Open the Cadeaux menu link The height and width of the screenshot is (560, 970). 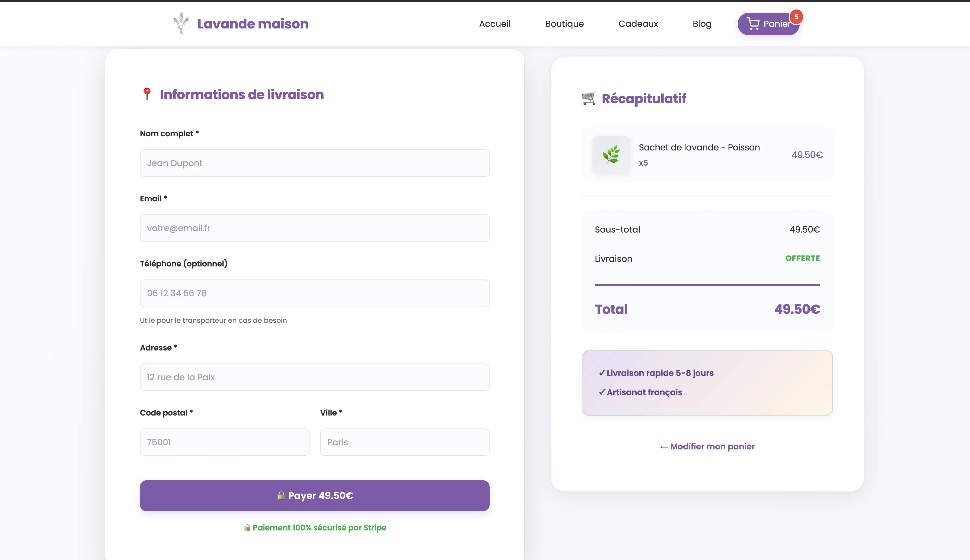(x=638, y=24)
